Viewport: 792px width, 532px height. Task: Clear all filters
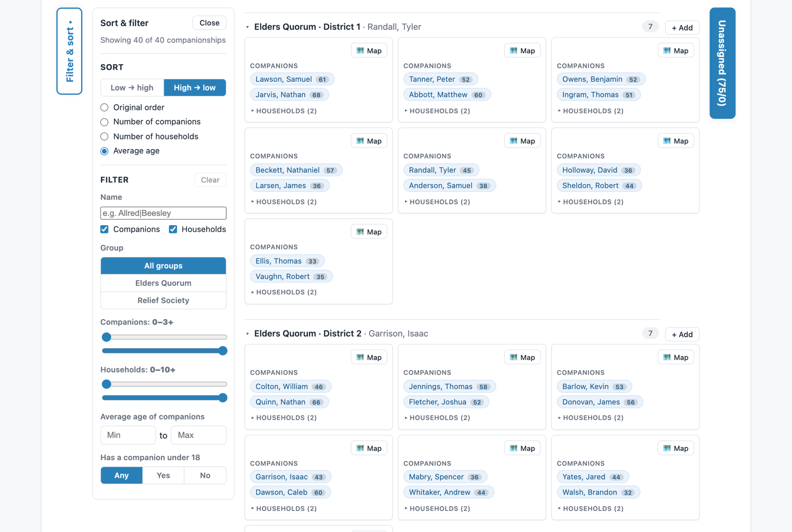[210, 180]
